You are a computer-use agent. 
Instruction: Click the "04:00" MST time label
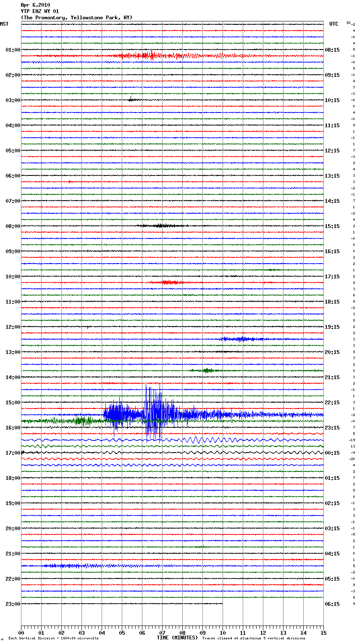click(x=13, y=126)
